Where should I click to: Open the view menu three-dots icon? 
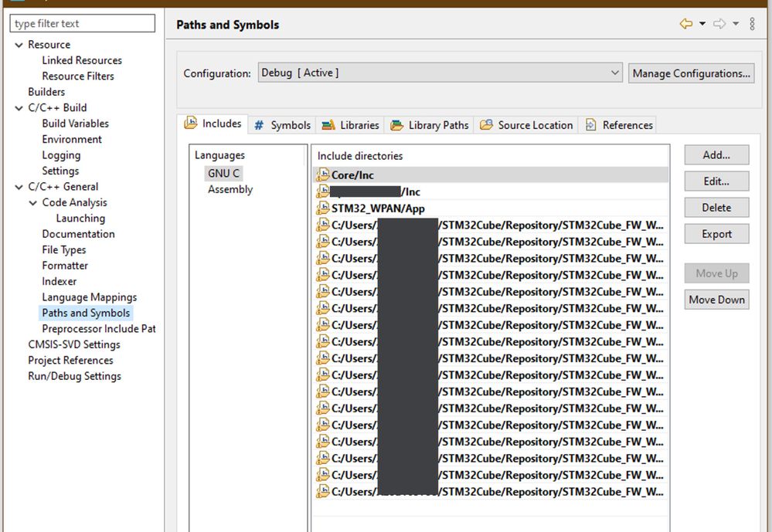[x=753, y=24]
